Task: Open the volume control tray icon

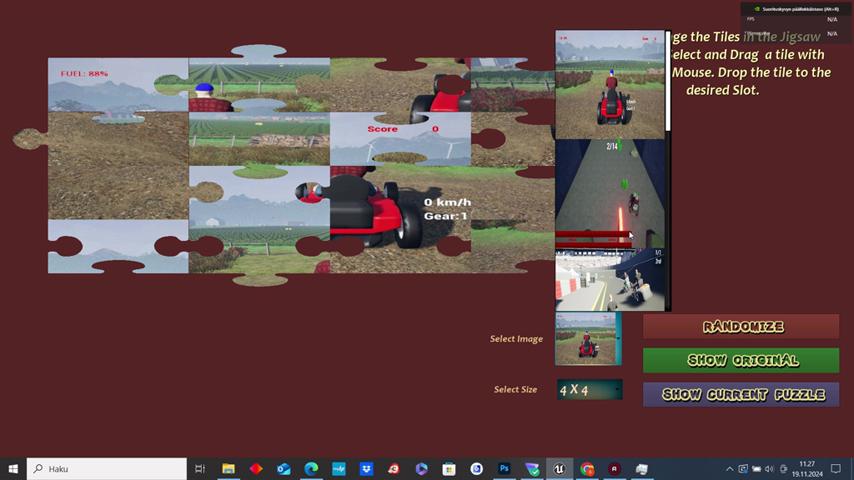Action: click(769, 469)
